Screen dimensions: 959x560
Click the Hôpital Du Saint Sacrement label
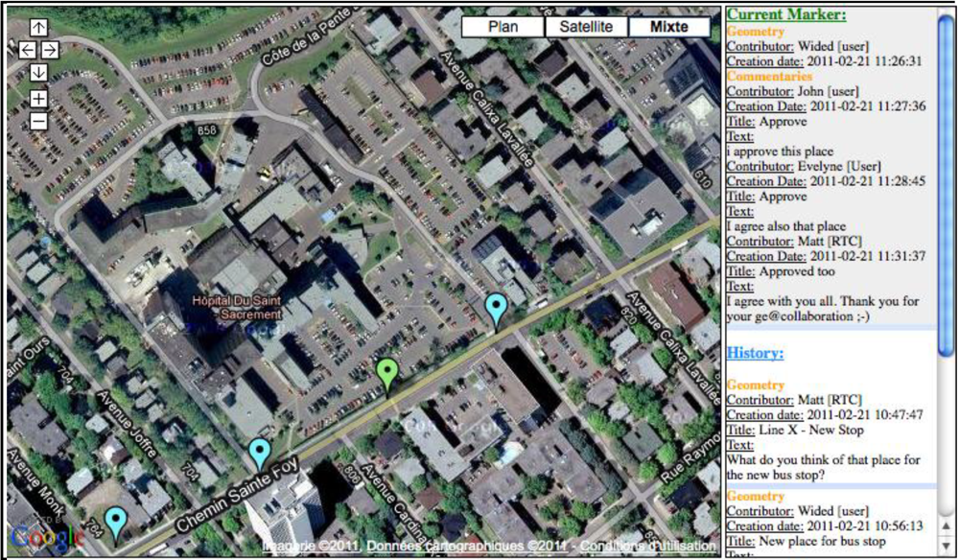coord(229,307)
